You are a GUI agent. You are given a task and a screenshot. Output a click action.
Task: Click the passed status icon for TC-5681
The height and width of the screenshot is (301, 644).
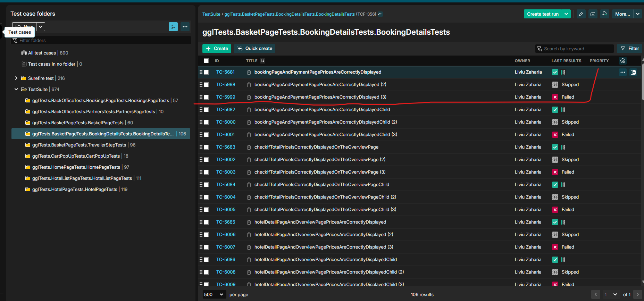click(x=555, y=72)
